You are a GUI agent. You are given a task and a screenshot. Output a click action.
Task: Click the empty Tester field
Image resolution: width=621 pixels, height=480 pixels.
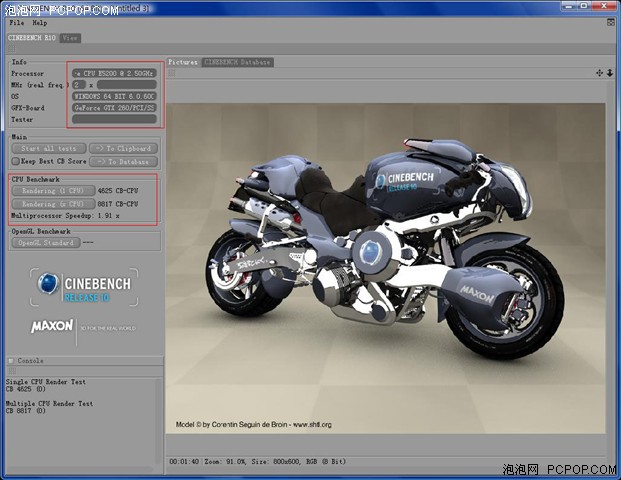point(114,119)
